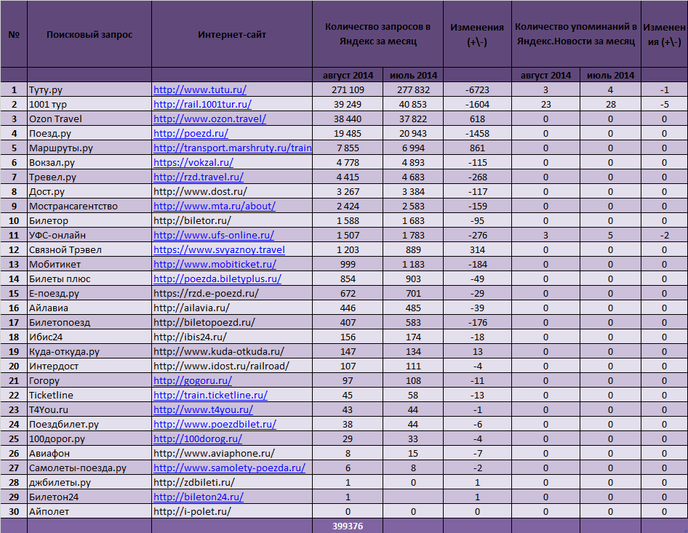
Task: Visit http://poezda.biletyplus.ru/ link
Action: pos(217,279)
